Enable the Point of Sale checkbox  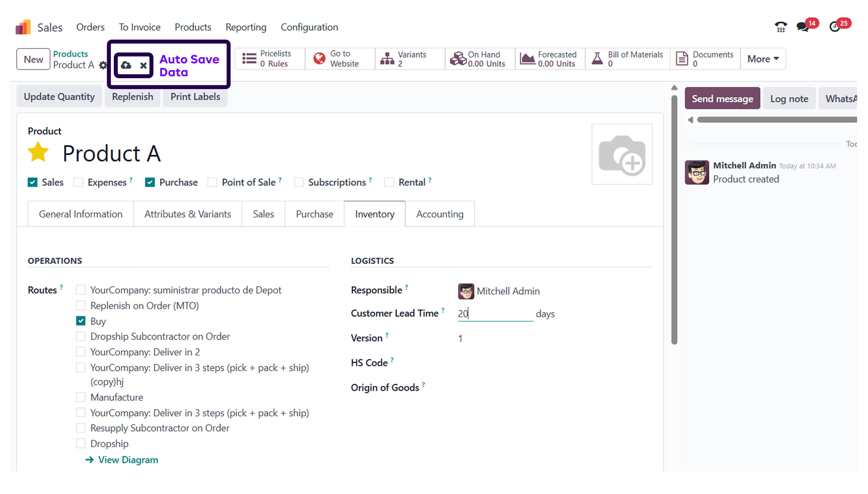pos(212,182)
